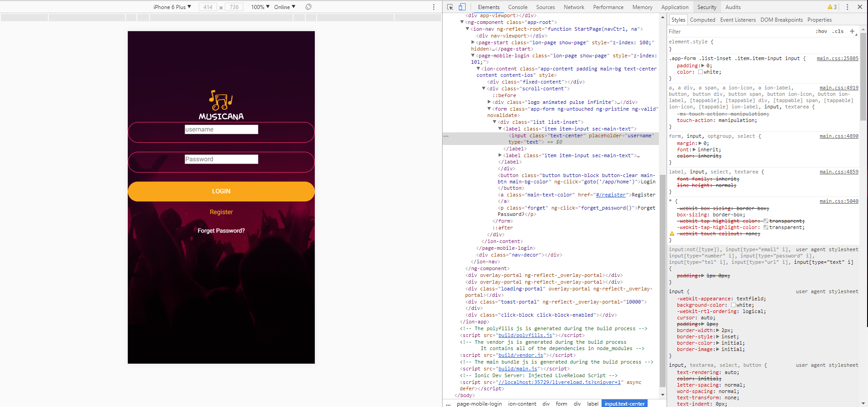Image resolution: width=868 pixels, height=407 pixels.
Task: Follow the #/register href link in DOM
Action: pos(611,195)
